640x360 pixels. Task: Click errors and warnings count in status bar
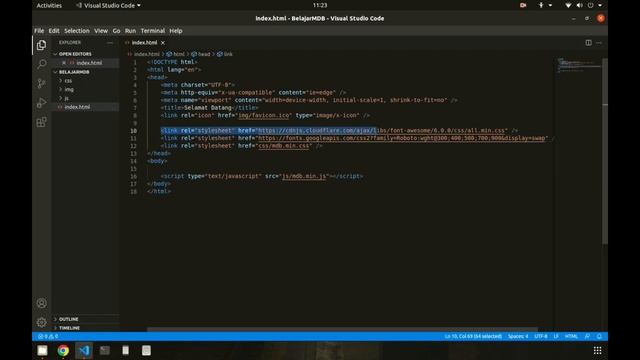click(x=48, y=336)
